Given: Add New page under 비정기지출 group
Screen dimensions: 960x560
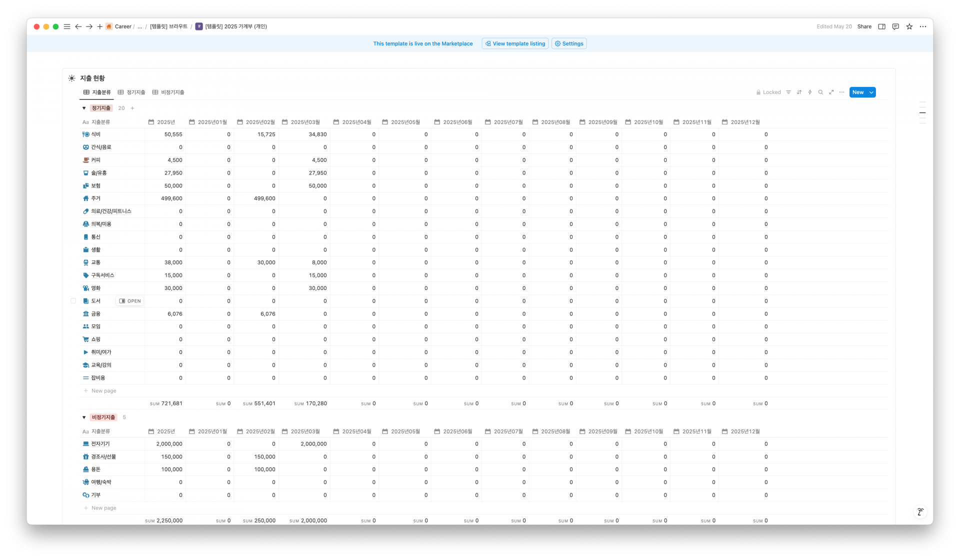Looking at the screenshot, I should coord(100,507).
